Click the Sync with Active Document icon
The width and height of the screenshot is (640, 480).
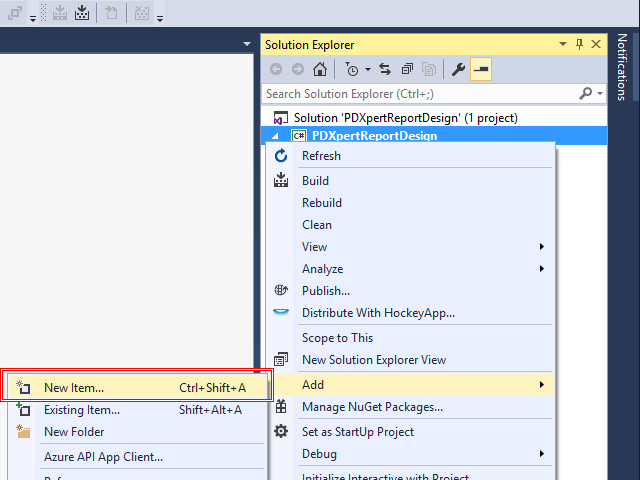(384, 69)
